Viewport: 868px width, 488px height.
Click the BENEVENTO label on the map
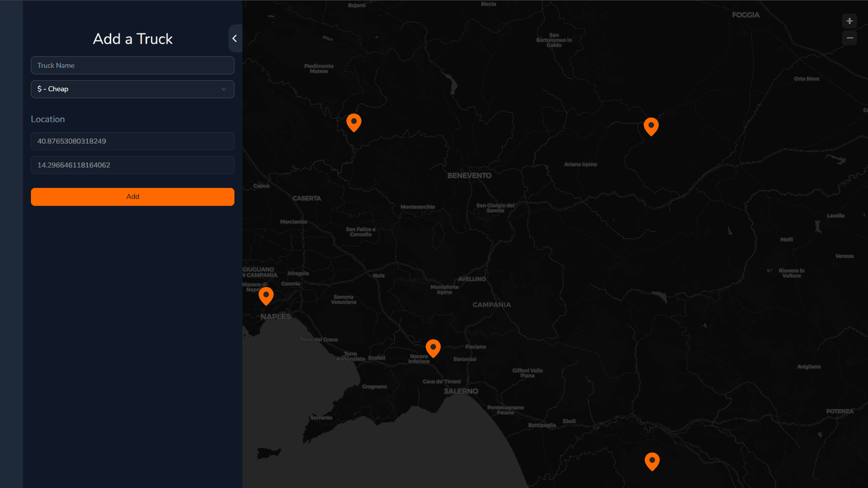coord(469,175)
